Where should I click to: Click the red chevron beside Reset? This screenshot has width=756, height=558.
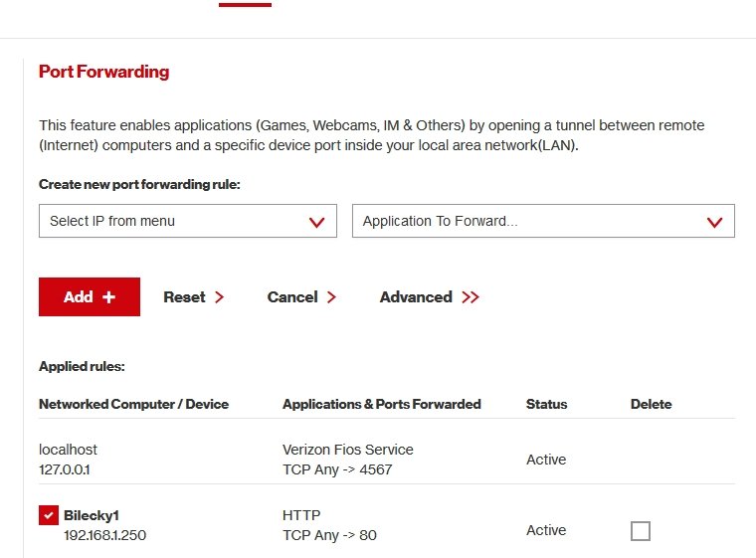[219, 297]
